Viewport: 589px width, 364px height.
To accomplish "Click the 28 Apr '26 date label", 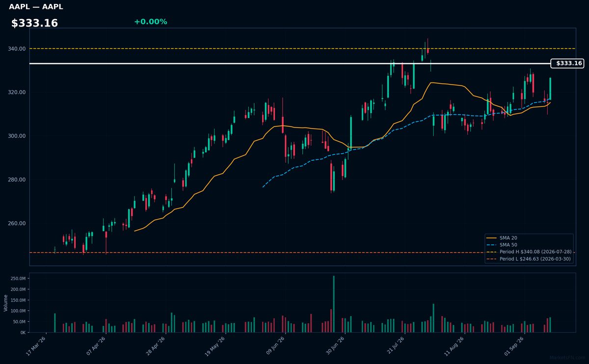I will tap(156, 346).
